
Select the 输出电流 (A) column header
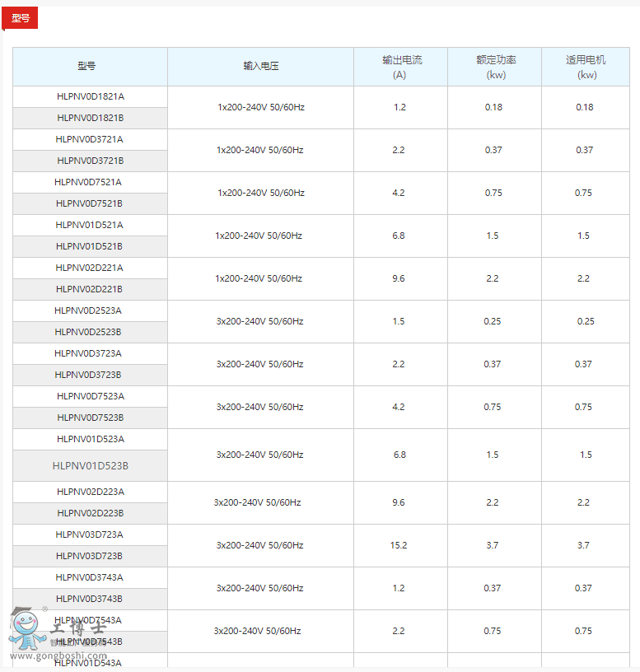pyautogui.click(x=401, y=67)
